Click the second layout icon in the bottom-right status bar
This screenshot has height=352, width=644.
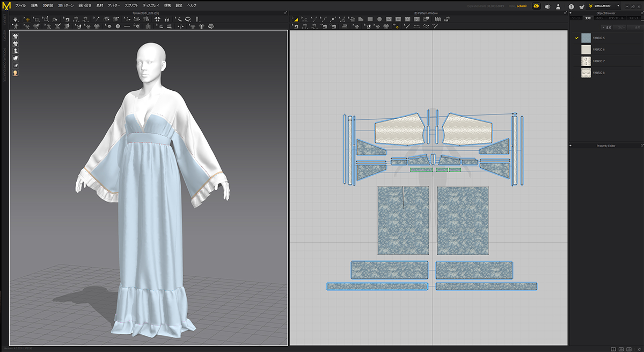621,348
